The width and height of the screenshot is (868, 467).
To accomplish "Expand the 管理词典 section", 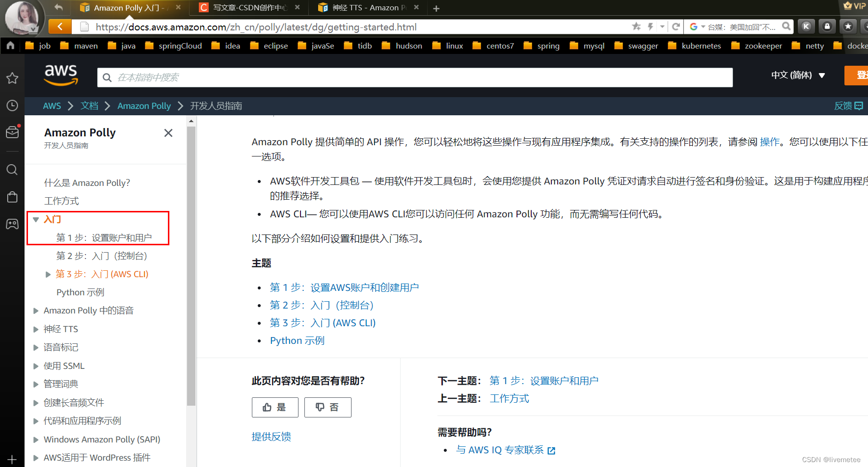I will pyautogui.click(x=36, y=384).
